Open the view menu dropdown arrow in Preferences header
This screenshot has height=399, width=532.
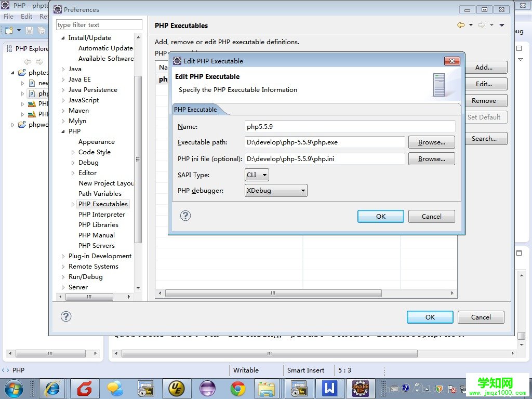(x=502, y=25)
